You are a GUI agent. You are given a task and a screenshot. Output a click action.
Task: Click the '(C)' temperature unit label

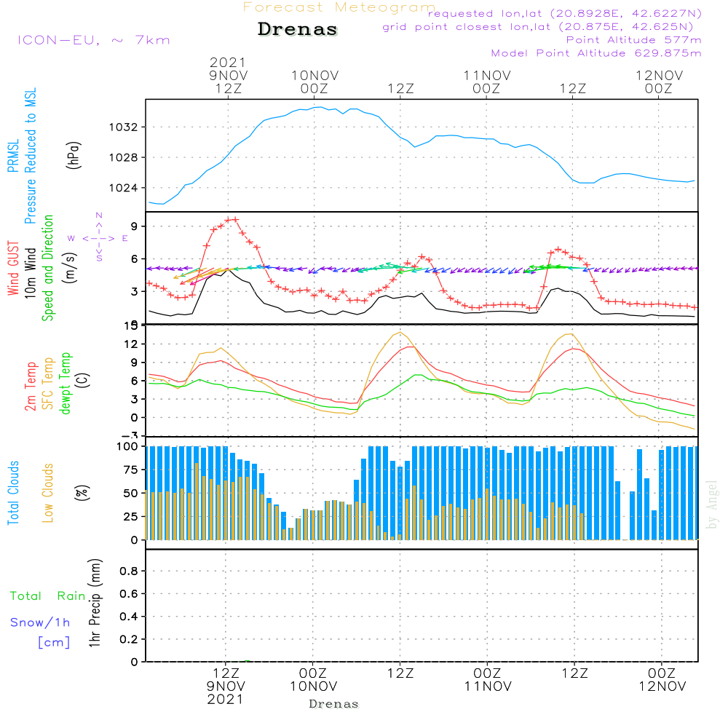[83, 380]
